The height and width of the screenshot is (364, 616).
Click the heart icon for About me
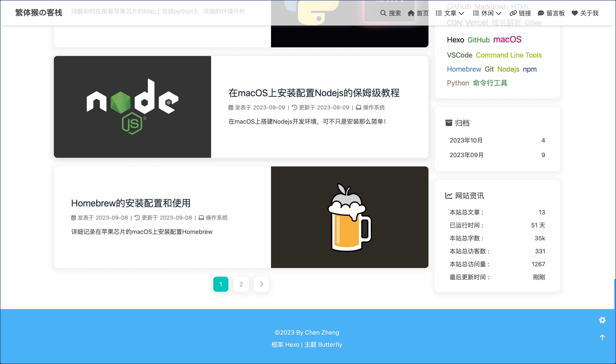click(574, 13)
